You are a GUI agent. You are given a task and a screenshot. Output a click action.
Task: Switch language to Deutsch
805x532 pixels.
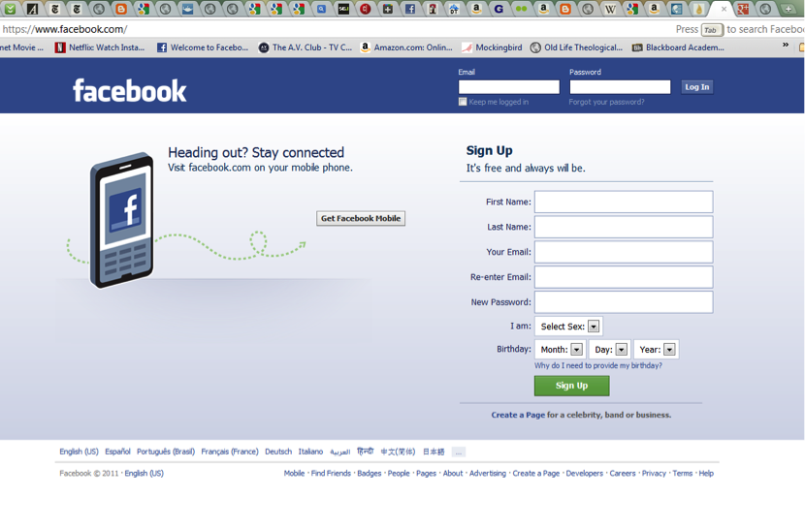coord(278,452)
